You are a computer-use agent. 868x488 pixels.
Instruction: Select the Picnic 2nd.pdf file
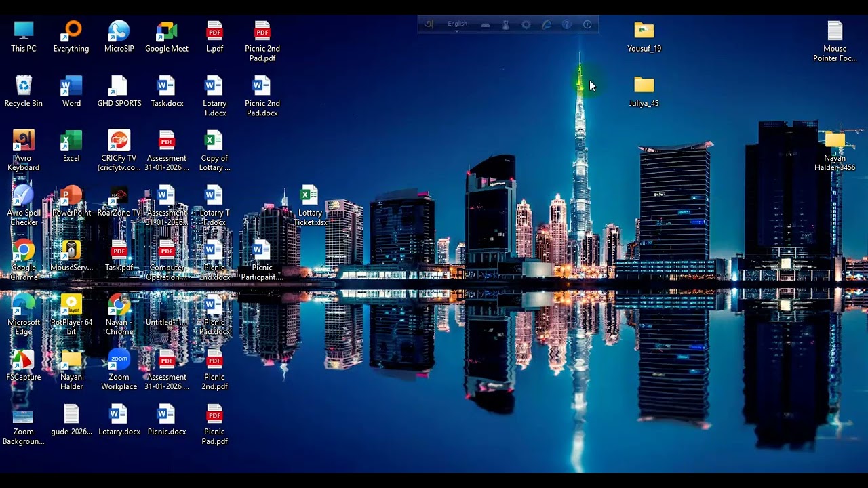coord(214,370)
